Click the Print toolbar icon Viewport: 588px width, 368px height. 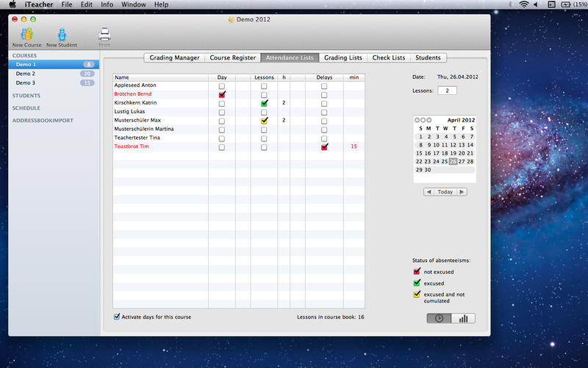[104, 38]
